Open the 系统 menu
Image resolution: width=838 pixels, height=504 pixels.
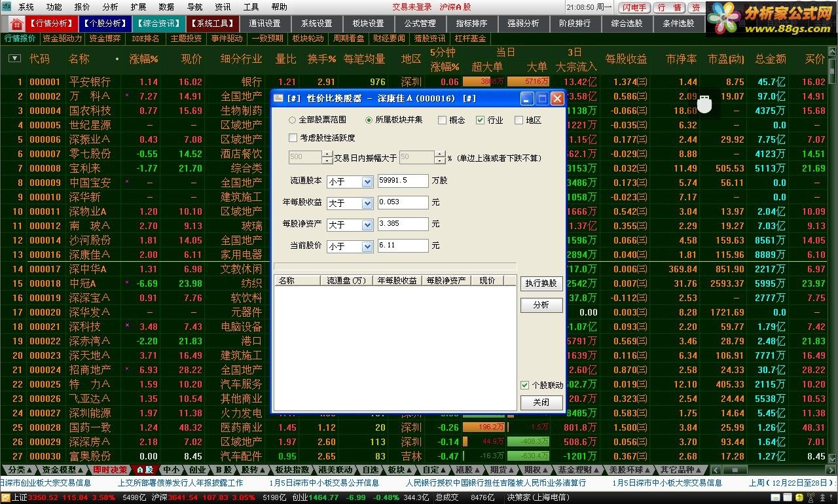pyautogui.click(x=26, y=7)
